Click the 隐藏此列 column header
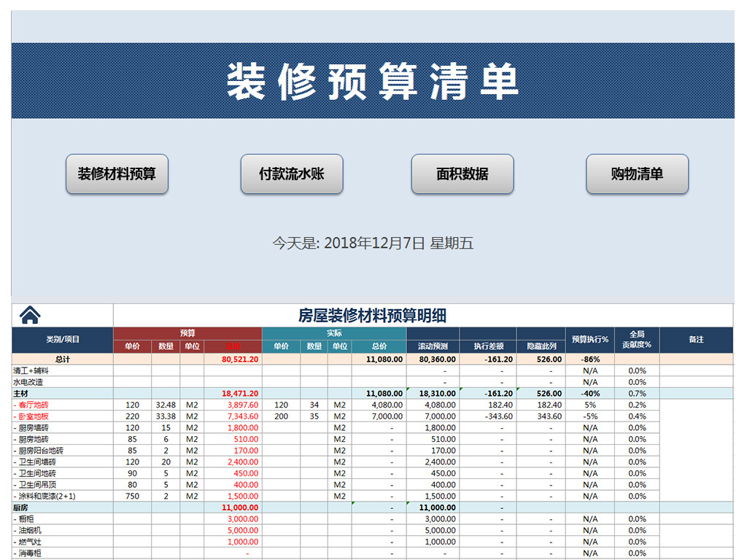The height and width of the screenshot is (560, 747). click(x=541, y=346)
